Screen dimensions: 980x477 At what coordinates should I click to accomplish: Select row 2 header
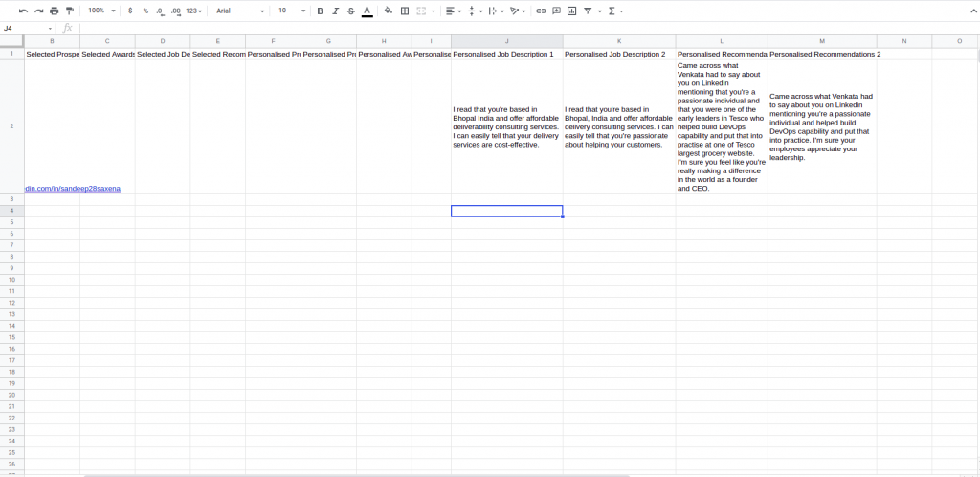coord(11,126)
